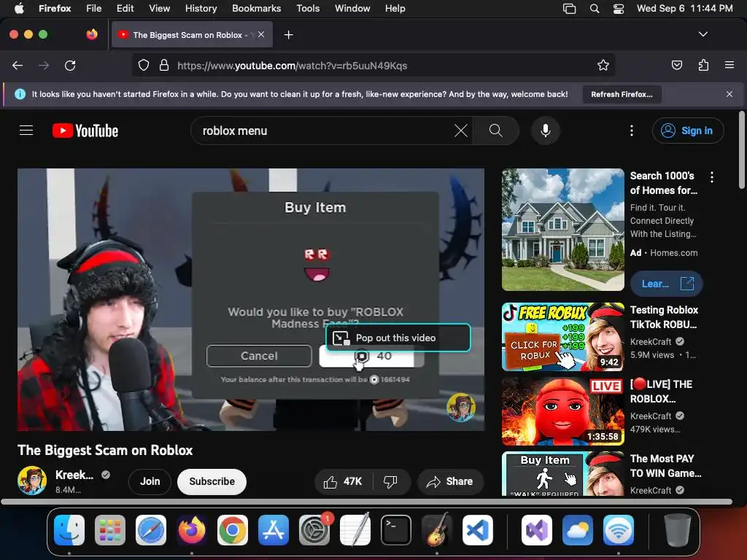
Task: View site security via padlock icon
Action: [x=164, y=65]
